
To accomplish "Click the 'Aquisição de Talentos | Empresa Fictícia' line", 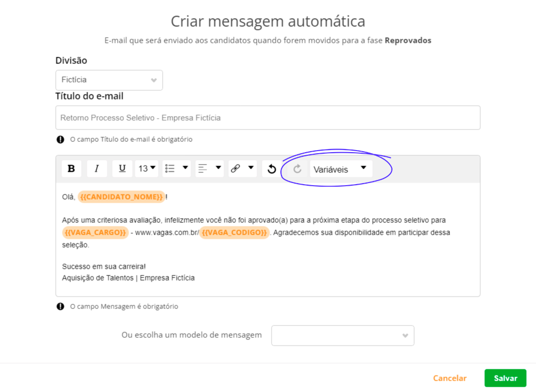I will [x=128, y=278].
